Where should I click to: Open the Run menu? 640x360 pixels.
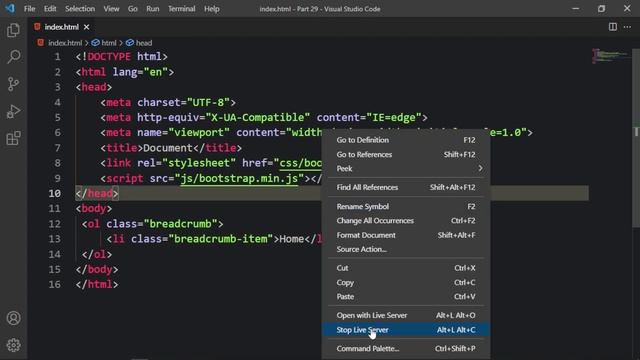[x=153, y=9]
